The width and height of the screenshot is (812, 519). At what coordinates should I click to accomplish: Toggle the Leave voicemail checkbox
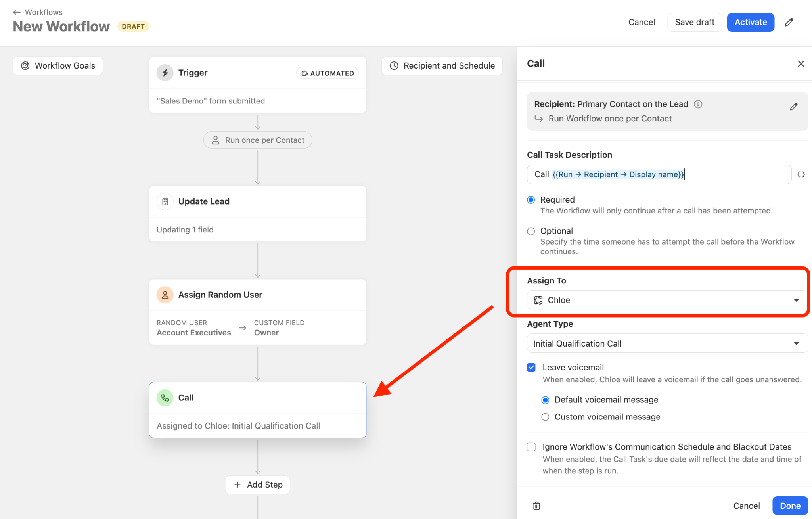[531, 368]
